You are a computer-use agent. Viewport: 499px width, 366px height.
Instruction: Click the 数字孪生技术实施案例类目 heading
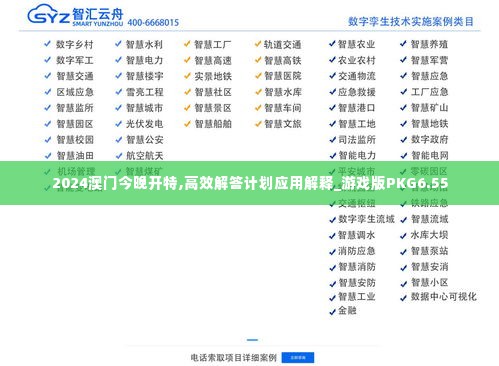(411, 22)
